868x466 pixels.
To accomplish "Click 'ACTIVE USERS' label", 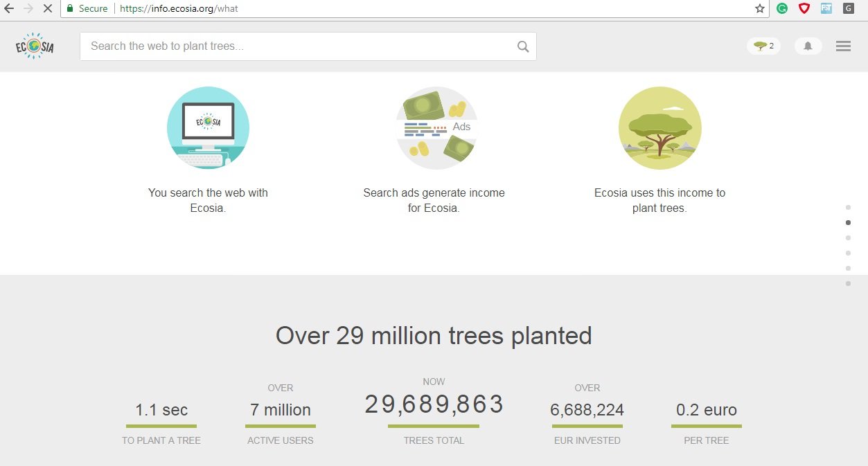I will 281,440.
